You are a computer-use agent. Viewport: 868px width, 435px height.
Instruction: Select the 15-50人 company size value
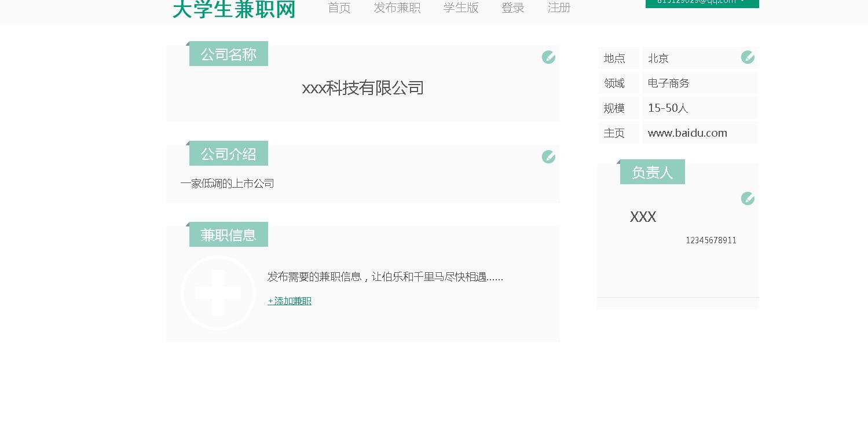click(668, 108)
